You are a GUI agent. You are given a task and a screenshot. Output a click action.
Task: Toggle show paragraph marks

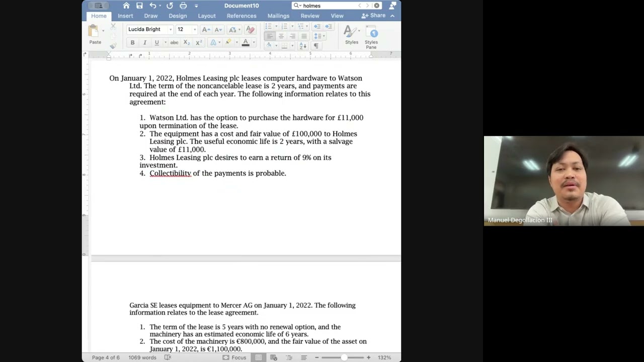(316, 46)
